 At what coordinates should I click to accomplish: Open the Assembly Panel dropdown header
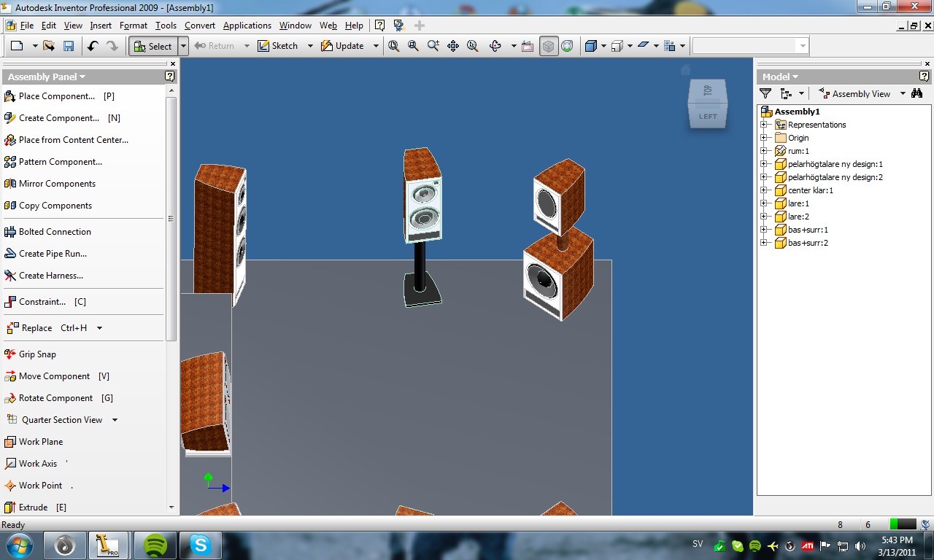tap(47, 77)
